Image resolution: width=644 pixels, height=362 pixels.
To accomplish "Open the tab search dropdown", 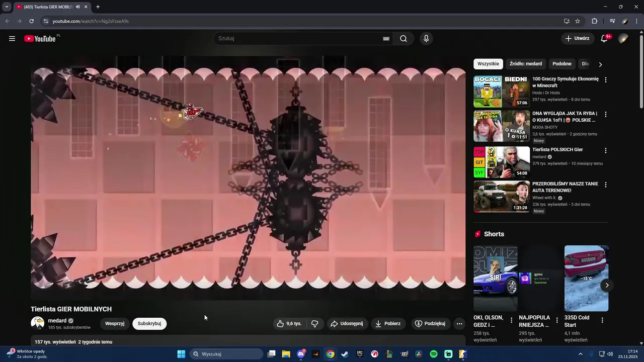I will tap(7, 7).
